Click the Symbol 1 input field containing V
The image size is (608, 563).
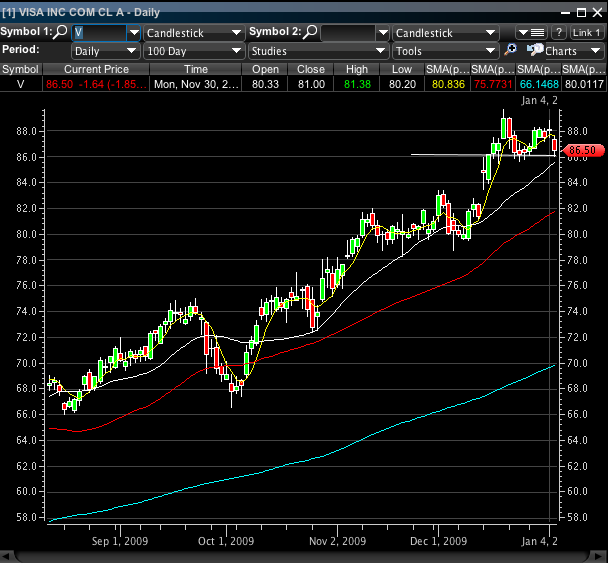[98, 33]
